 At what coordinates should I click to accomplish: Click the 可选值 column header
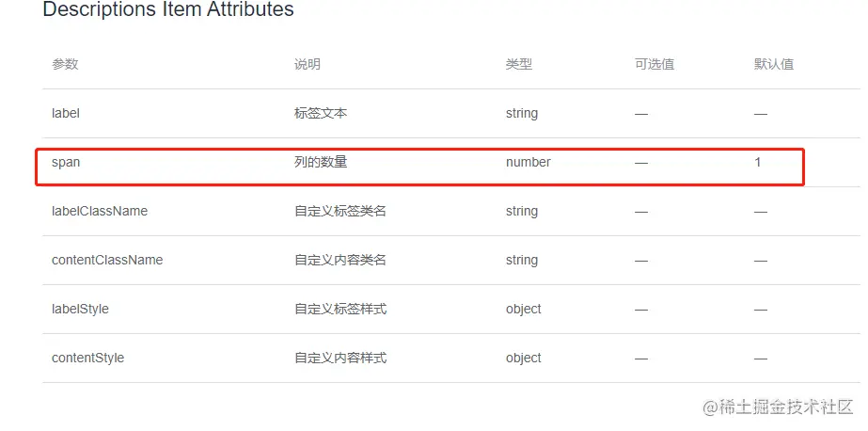[x=655, y=64]
